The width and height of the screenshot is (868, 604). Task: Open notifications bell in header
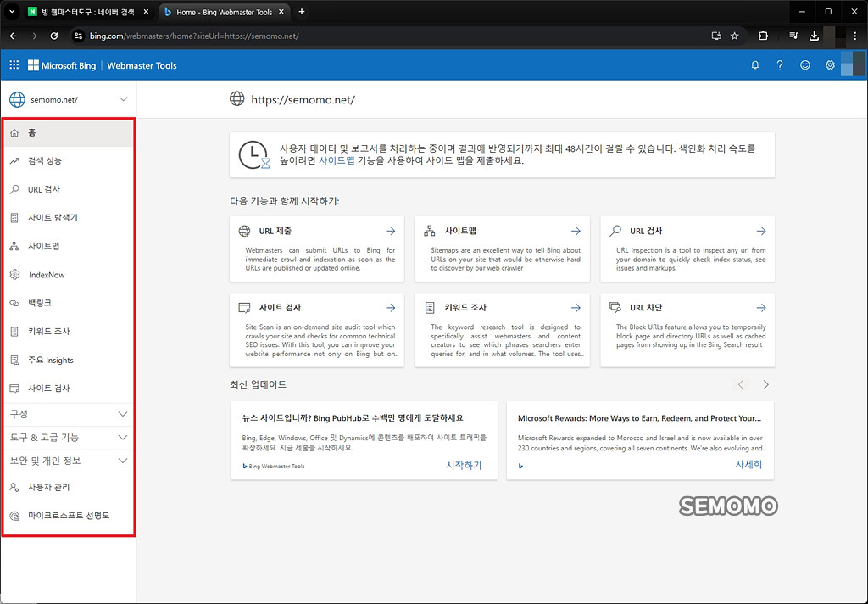(755, 65)
